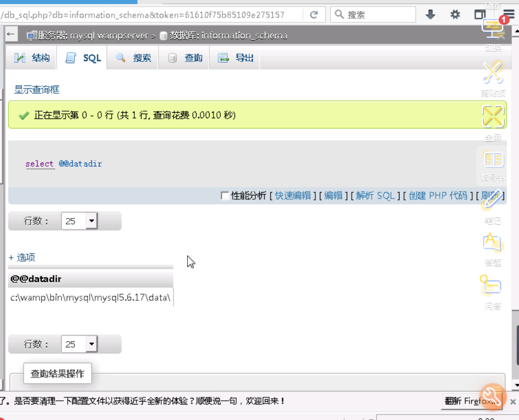Switch to the 结构 structure tab

coord(32,58)
